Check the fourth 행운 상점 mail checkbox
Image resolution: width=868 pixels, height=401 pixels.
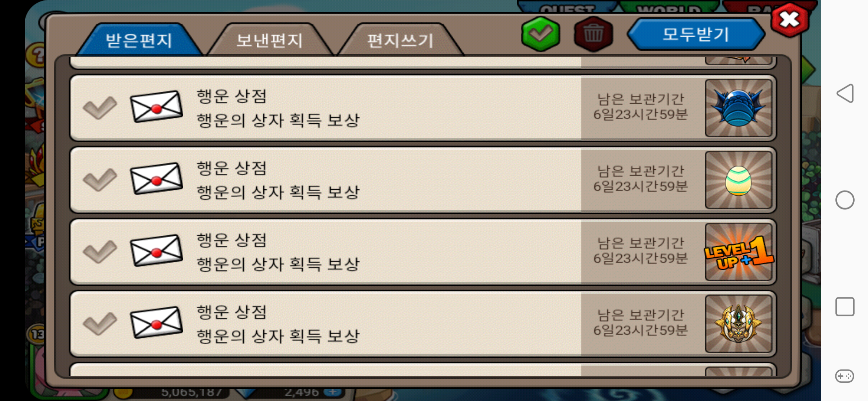(100, 324)
